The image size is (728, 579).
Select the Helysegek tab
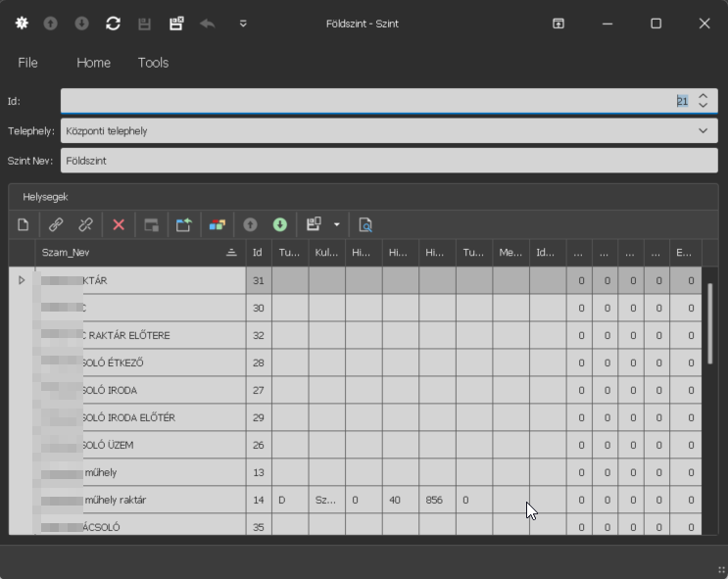coord(45,197)
